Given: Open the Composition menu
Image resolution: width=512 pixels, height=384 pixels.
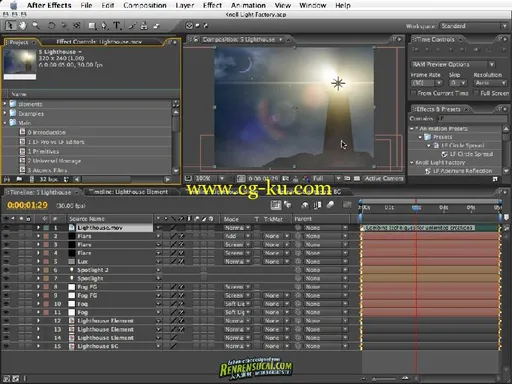Looking at the screenshot, I should (x=145, y=5).
